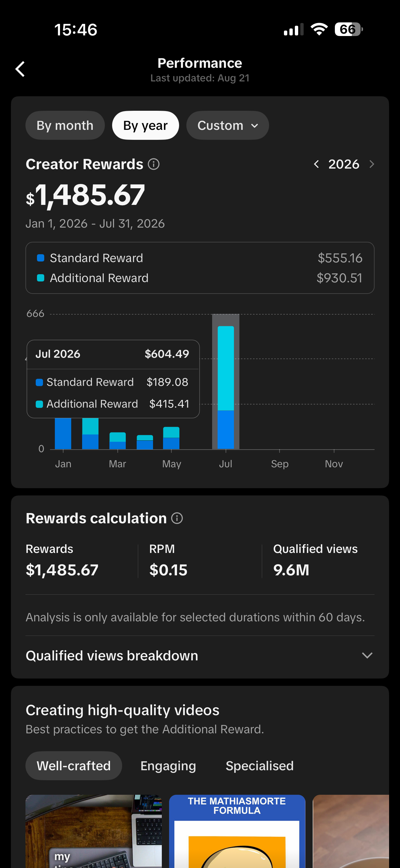This screenshot has width=400, height=868.
Task: Select the Well-crafted tab
Action: coord(74,766)
